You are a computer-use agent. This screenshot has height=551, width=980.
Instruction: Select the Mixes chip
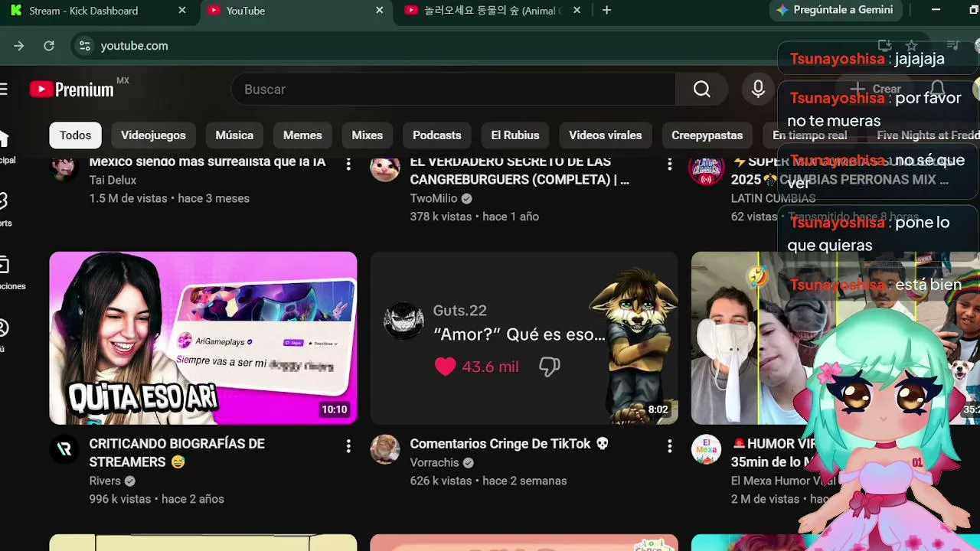tap(367, 135)
